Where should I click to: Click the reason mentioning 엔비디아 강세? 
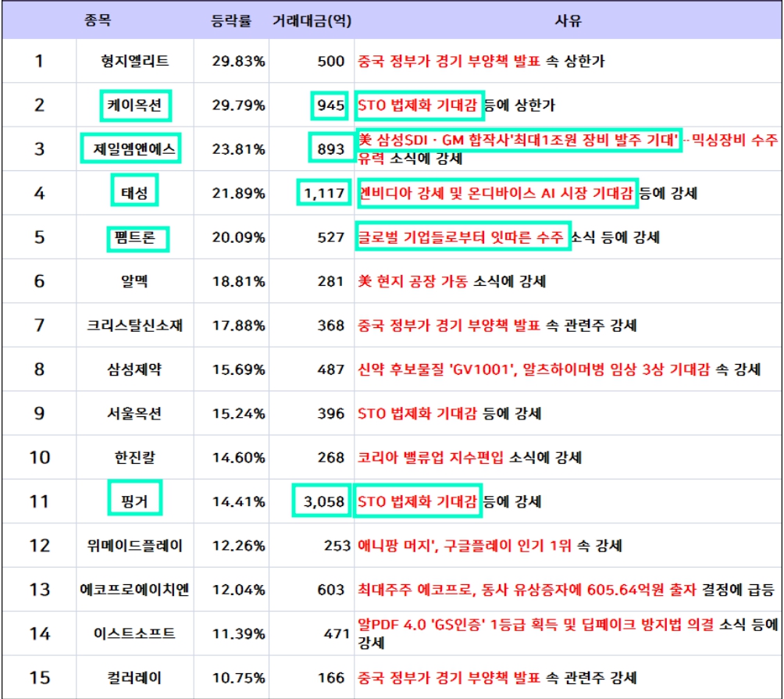(x=527, y=193)
